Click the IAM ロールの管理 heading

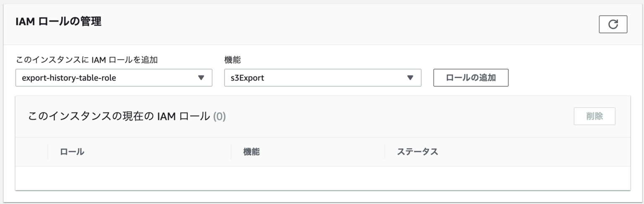tap(58, 22)
